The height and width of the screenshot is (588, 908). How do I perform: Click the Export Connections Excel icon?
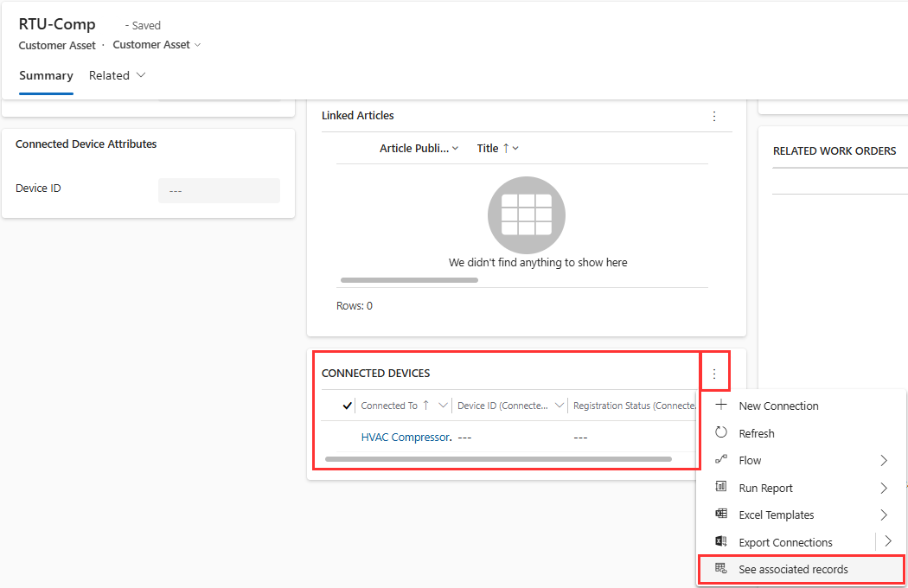click(x=721, y=541)
